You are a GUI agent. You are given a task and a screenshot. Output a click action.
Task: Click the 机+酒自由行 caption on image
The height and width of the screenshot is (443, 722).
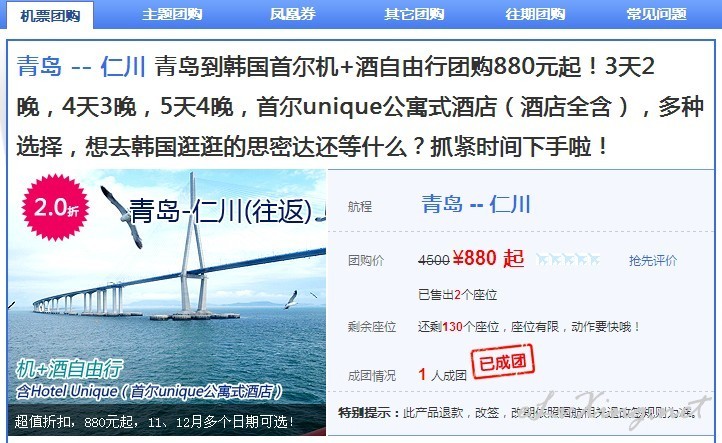coord(69,368)
